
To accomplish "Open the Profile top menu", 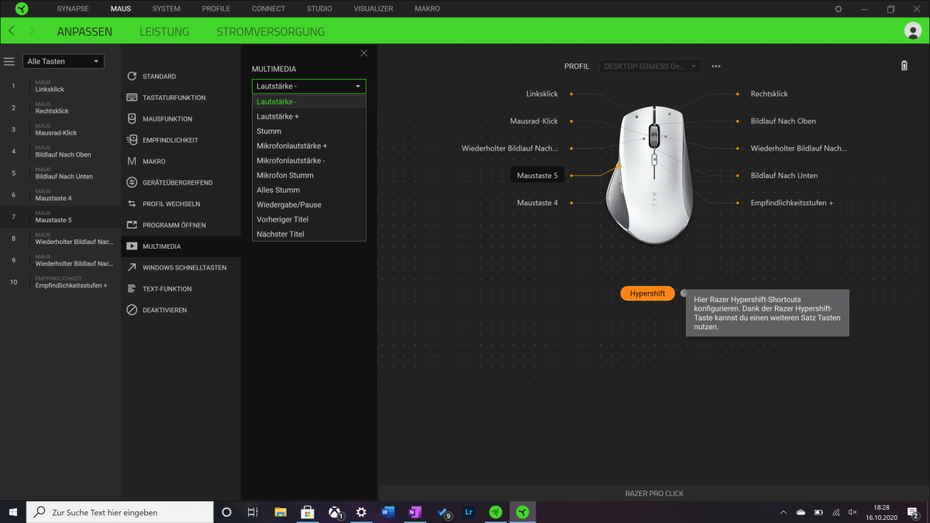I will tap(216, 9).
